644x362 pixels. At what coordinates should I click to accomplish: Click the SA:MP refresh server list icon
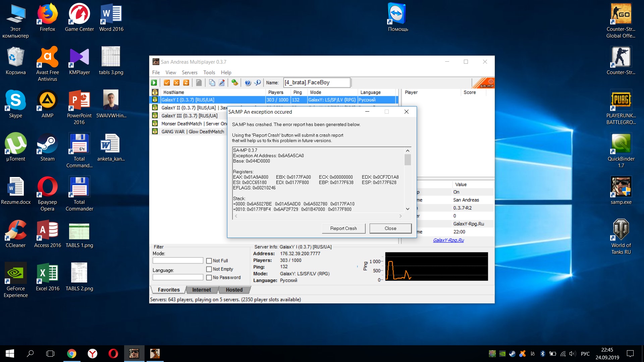[x=186, y=83]
